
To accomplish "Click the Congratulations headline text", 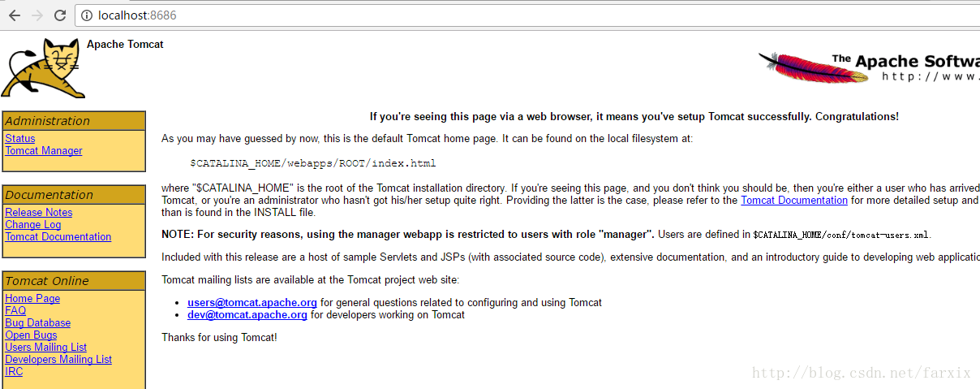I will coord(634,117).
